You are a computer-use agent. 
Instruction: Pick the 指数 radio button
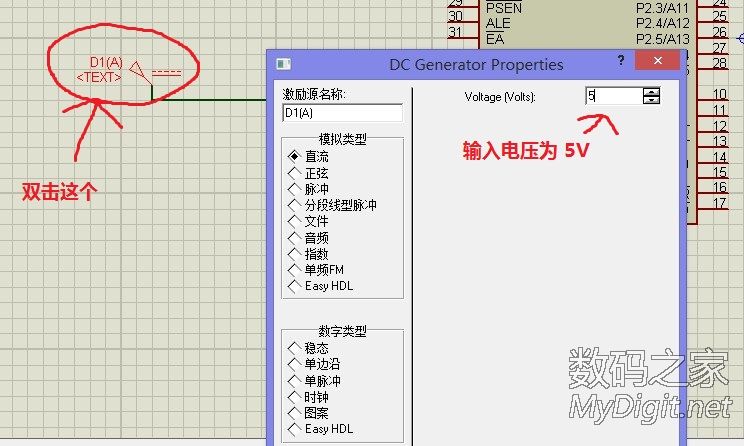294,254
